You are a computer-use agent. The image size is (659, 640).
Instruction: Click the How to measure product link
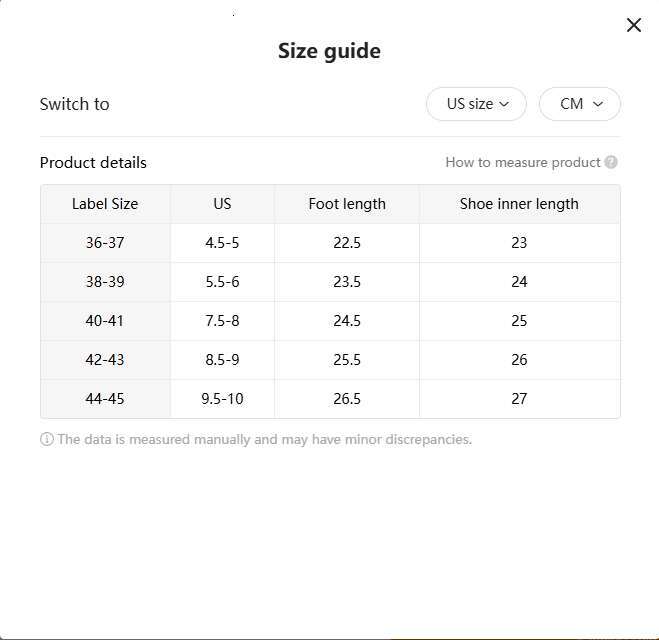[x=522, y=162]
